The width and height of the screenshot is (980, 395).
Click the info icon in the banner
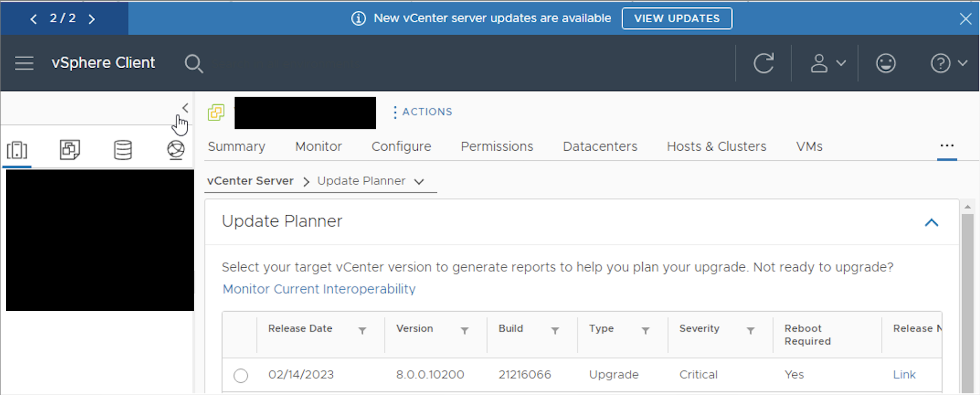tap(359, 19)
